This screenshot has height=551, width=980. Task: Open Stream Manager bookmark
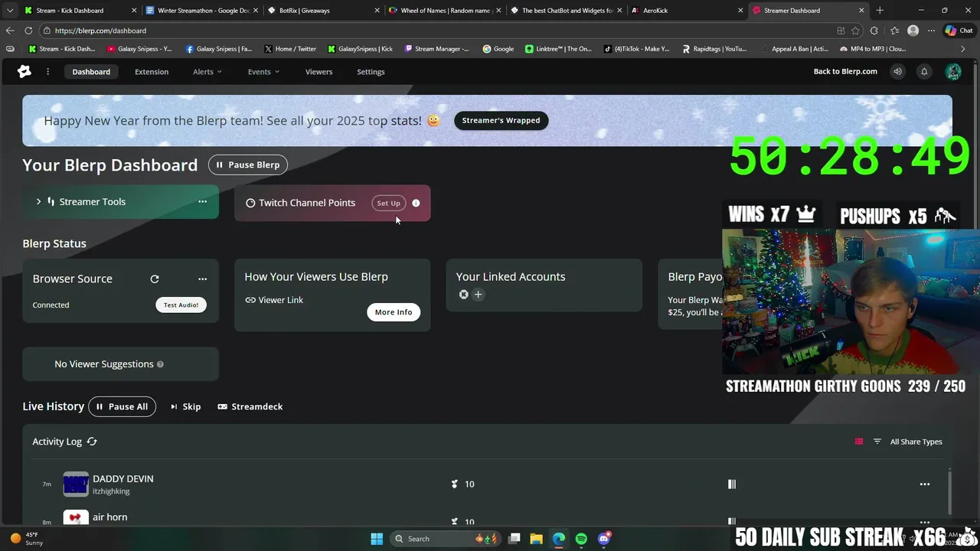coord(436,49)
